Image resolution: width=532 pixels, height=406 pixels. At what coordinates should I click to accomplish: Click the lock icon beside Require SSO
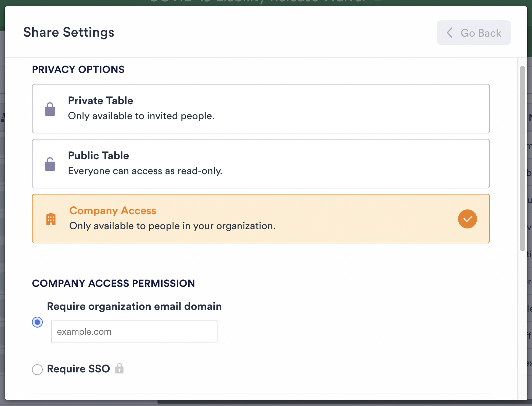[119, 368]
